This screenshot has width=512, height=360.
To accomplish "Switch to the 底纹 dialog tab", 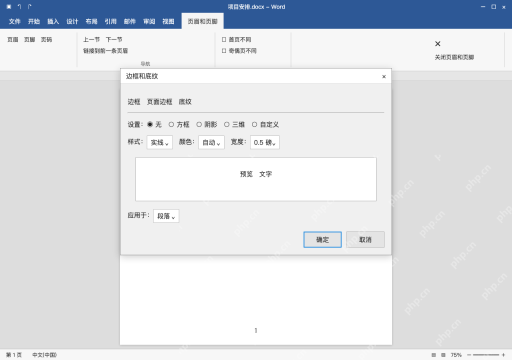I will (185, 102).
